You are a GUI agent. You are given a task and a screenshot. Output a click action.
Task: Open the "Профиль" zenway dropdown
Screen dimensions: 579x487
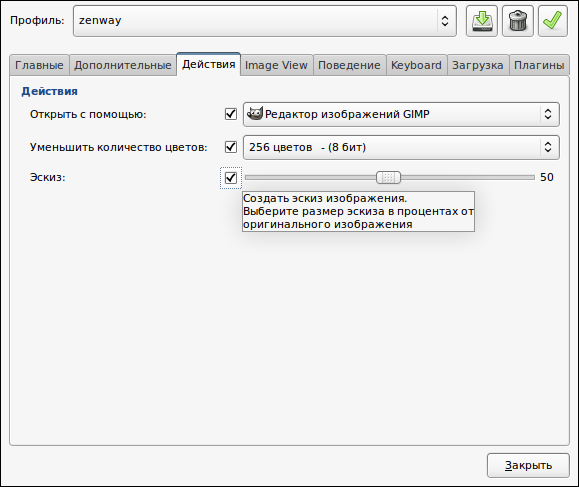(x=265, y=21)
